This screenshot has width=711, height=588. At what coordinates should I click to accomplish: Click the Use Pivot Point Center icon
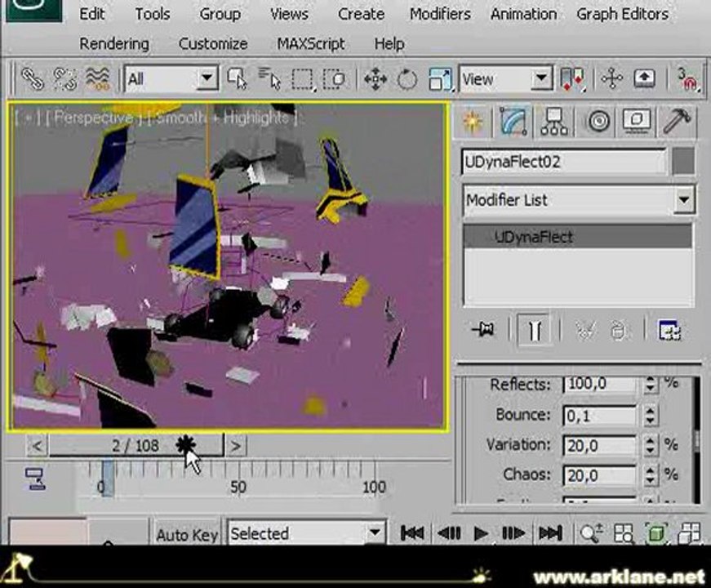(x=573, y=79)
